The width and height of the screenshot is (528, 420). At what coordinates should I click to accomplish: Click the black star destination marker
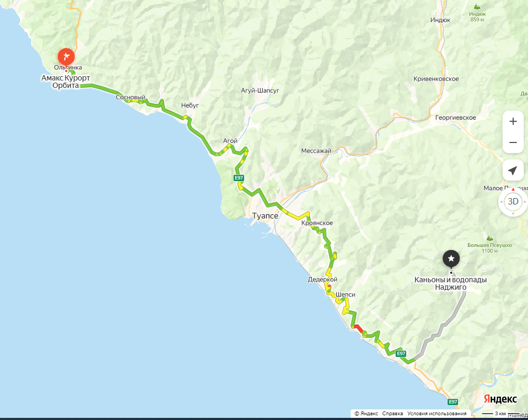pyautogui.click(x=451, y=260)
